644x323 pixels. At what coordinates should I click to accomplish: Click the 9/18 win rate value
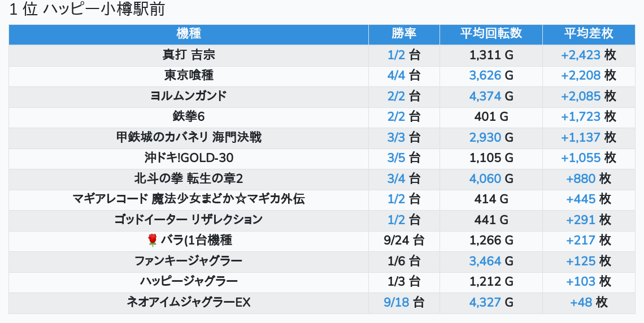[396, 302]
